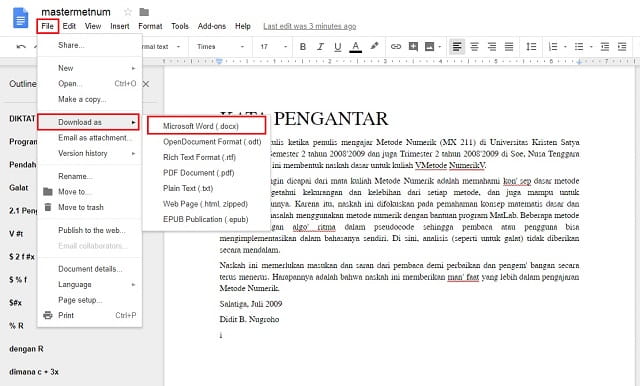The image size is (640, 386).
Task: Click the Move to folder icon entry
Action: [x=48, y=191]
